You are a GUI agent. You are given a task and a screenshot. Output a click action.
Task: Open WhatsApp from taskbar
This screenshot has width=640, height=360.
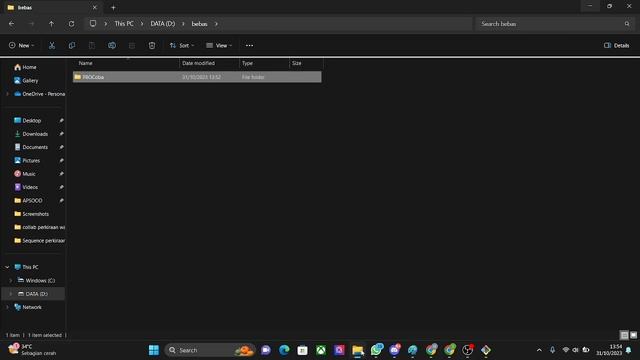coord(376,350)
